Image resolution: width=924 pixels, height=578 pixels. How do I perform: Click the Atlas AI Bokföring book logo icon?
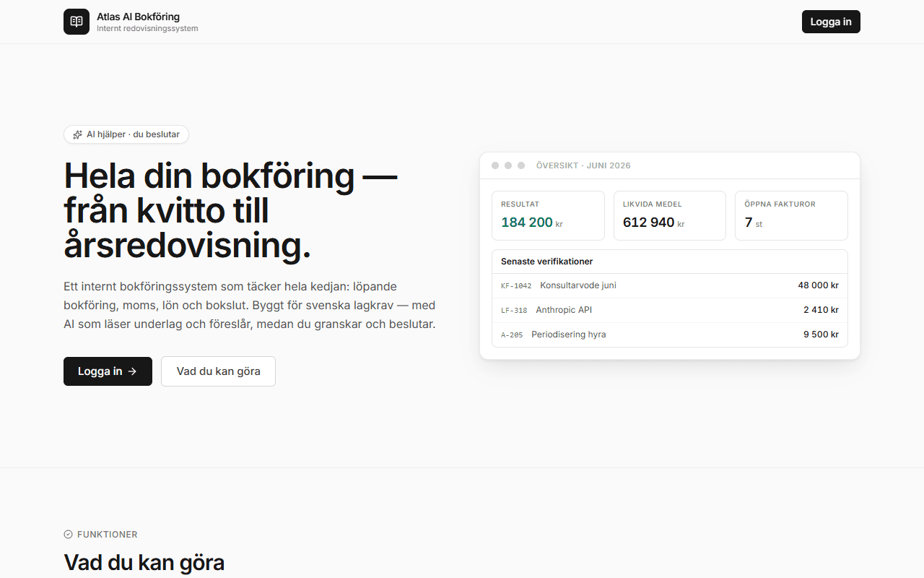point(77,22)
